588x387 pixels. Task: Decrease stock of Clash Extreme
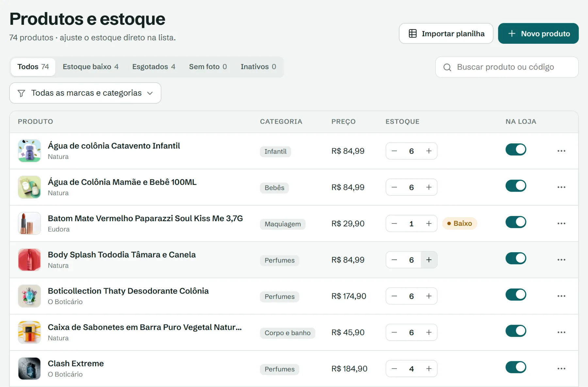[394, 368]
